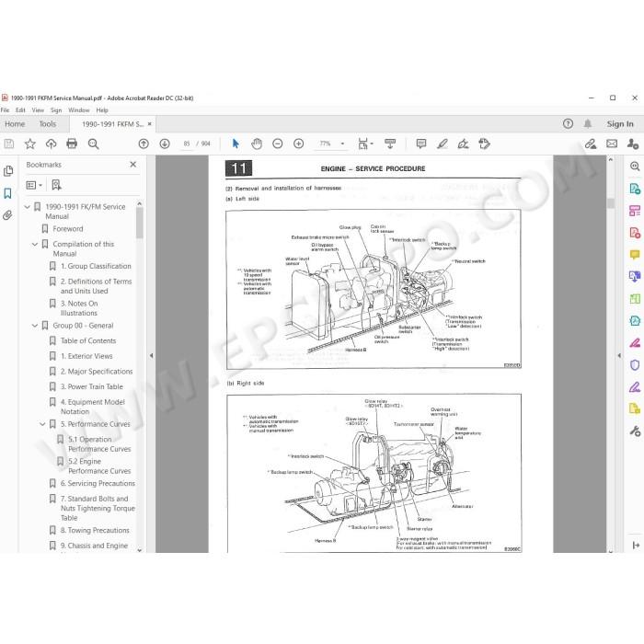The height and width of the screenshot is (644, 644).
Task: Collapse the left navigation pane arrow
Action: coord(151,356)
